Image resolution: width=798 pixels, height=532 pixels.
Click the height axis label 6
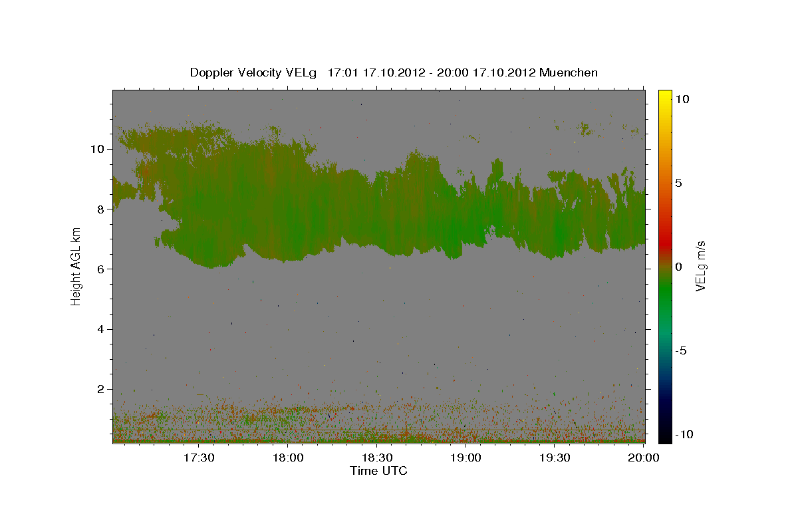(101, 269)
